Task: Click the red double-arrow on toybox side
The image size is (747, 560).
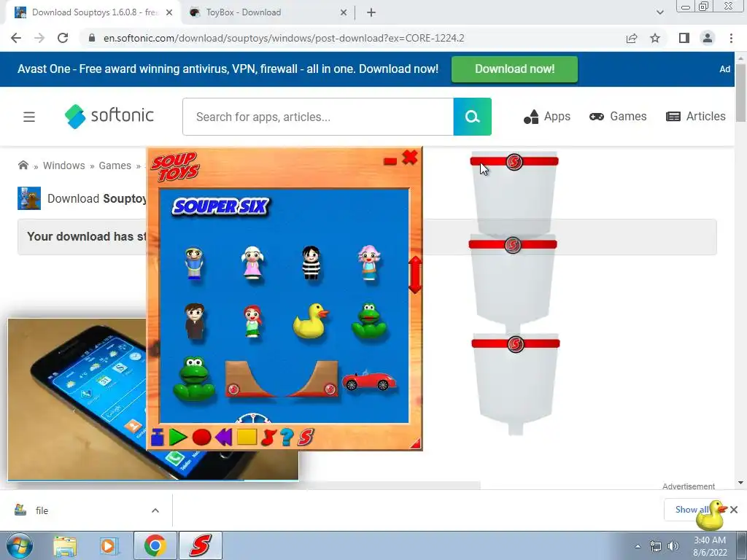Action: (415, 275)
